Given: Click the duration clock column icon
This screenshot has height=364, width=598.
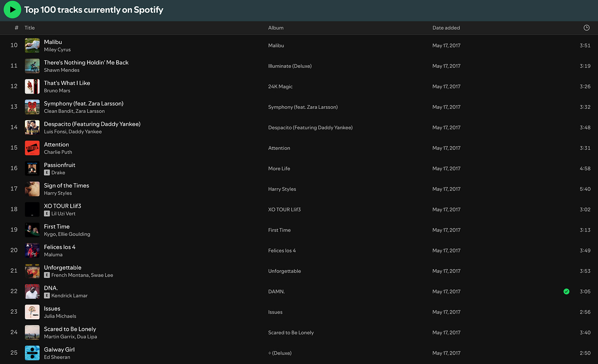Looking at the screenshot, I should pos(586,27).
